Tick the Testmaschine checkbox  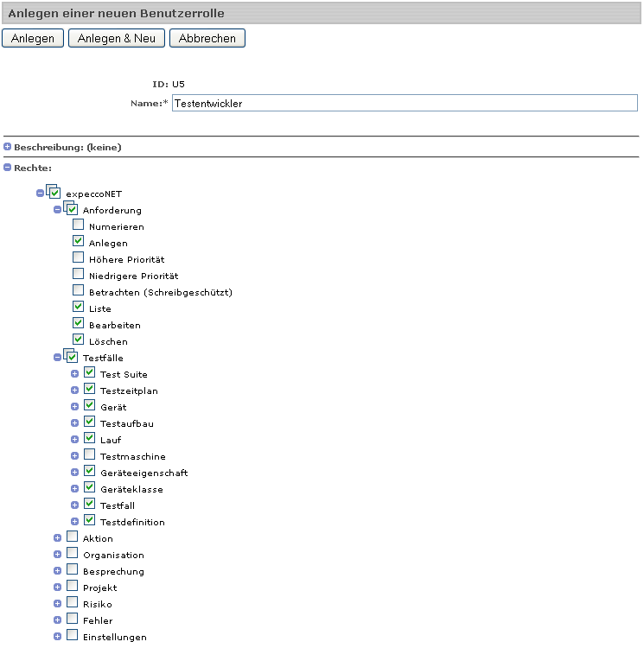[x=89, y=455]
